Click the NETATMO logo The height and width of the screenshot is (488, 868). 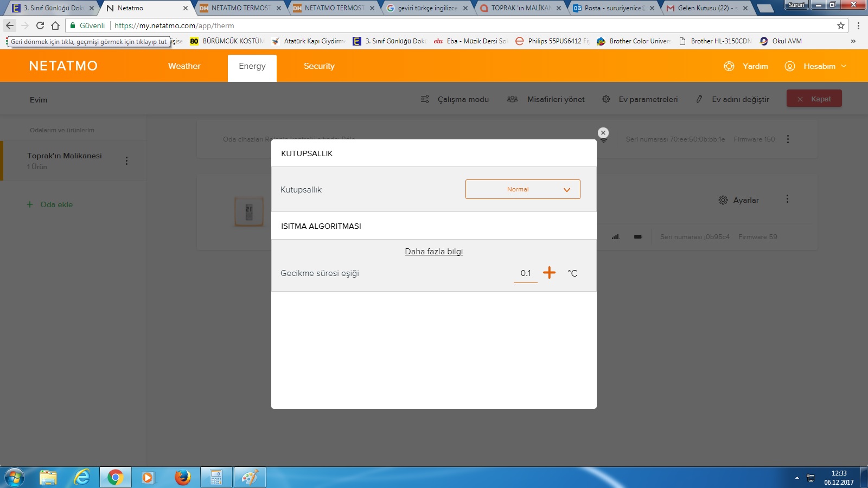[63, 66]
